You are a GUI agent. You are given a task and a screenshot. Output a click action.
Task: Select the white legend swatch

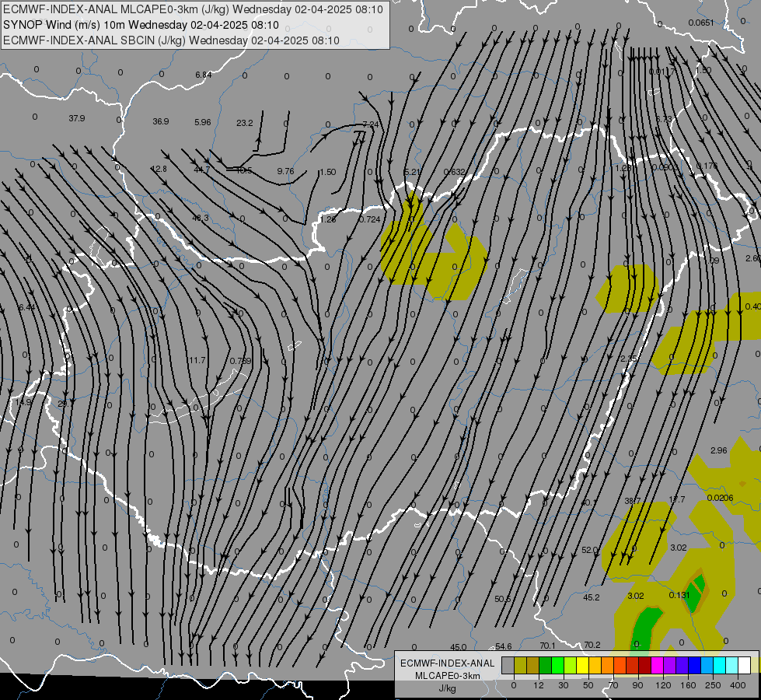[745, 666]
